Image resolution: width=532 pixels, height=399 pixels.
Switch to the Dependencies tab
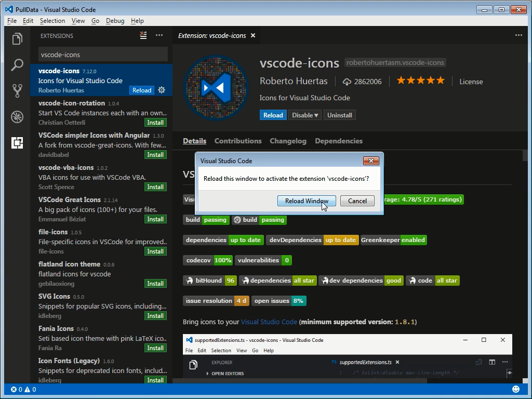click(339, 141)
